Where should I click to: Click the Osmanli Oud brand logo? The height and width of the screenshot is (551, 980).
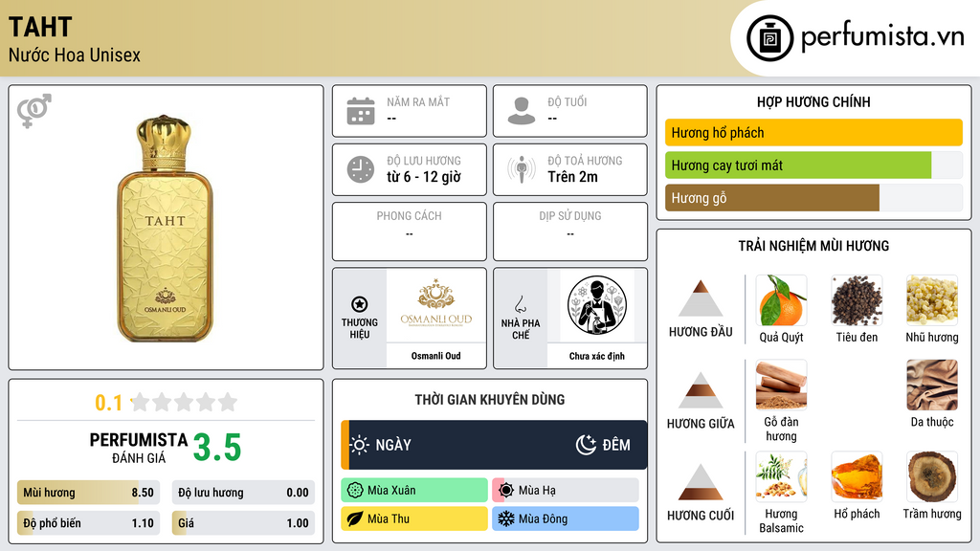(435, 305)
